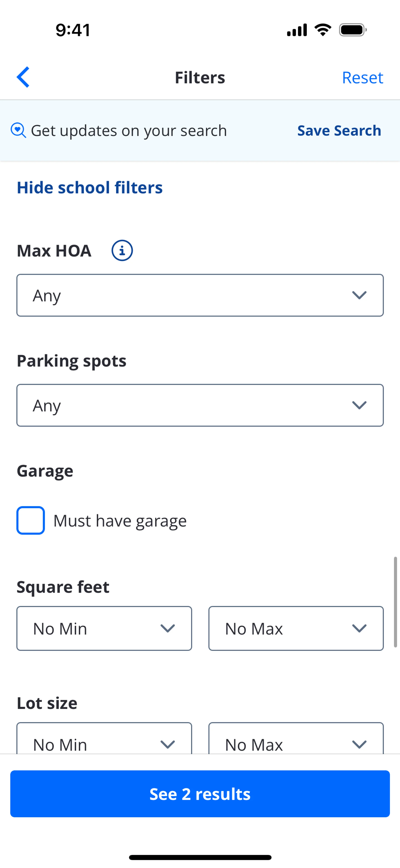Open Square feet No Min dropdown

(x=104, y=628)
